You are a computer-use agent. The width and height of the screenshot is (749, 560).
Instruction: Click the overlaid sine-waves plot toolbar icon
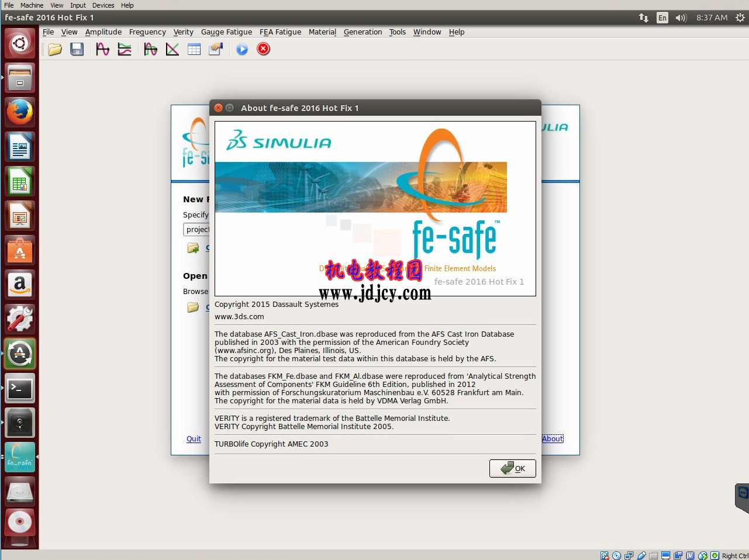pyautogui.click(x=150, y=50)
